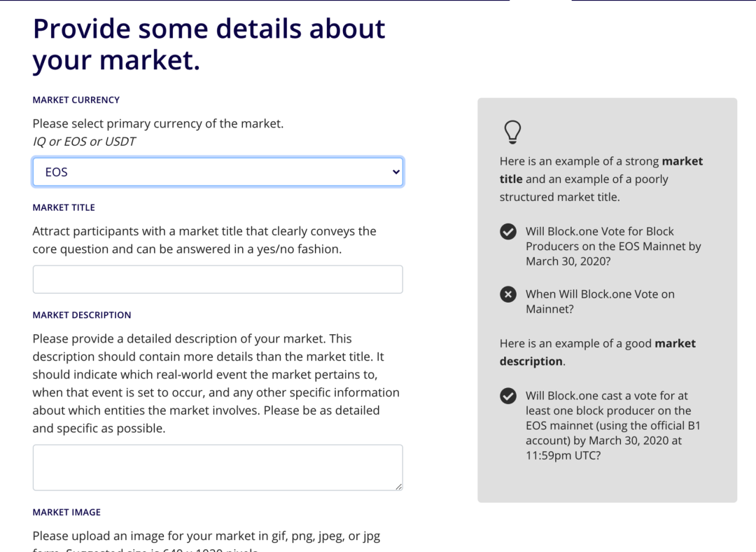Click the MARKET TITLE label
This screenshot has width=756, height=552.
(x=64, y=207)
